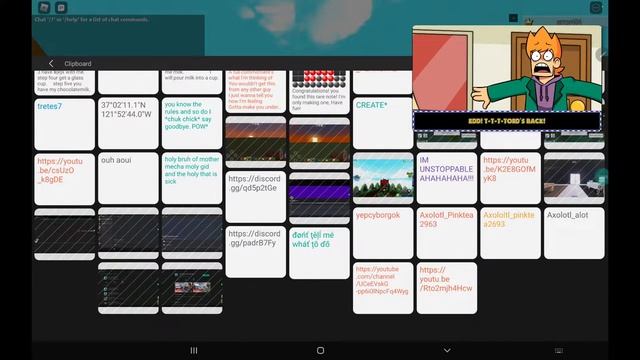Viewport: 640px width, 360px height.
Task: Select the red lyrics text clip
Action: (x=256, y=91)
